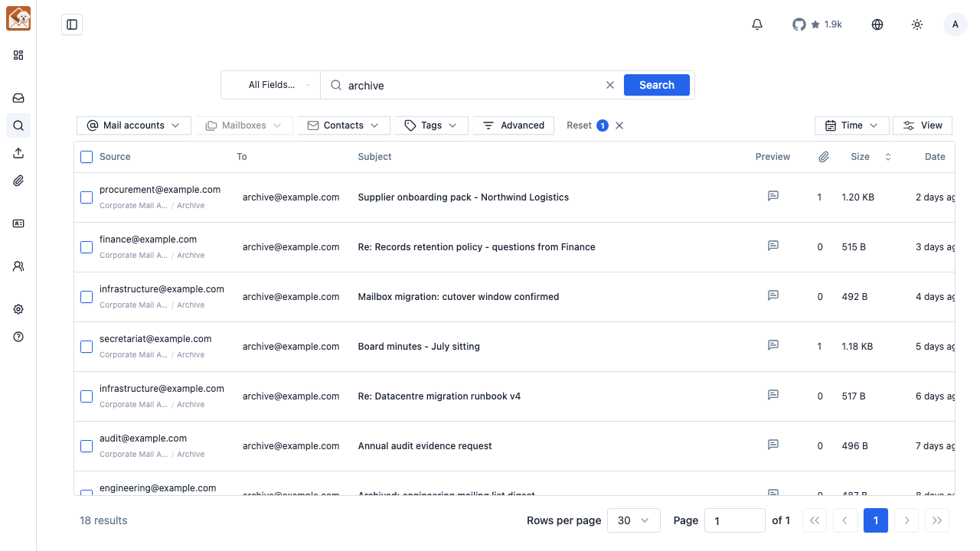Open the Contacts filter
Screen dimensions: 980x551
(x=344, y=126)
